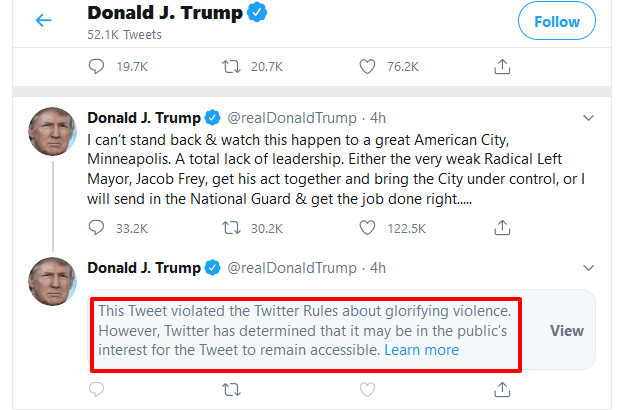Image resolution: width=633 pixels, height=410 pixels.
Task: Reply to the top tweet with 19.7K replies
Action: coord(97,66)
